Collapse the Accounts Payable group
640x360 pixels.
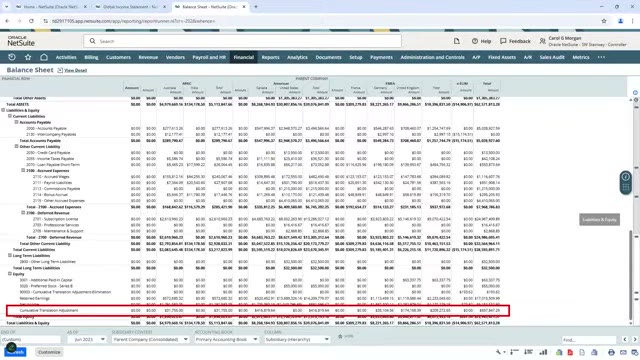16,122
